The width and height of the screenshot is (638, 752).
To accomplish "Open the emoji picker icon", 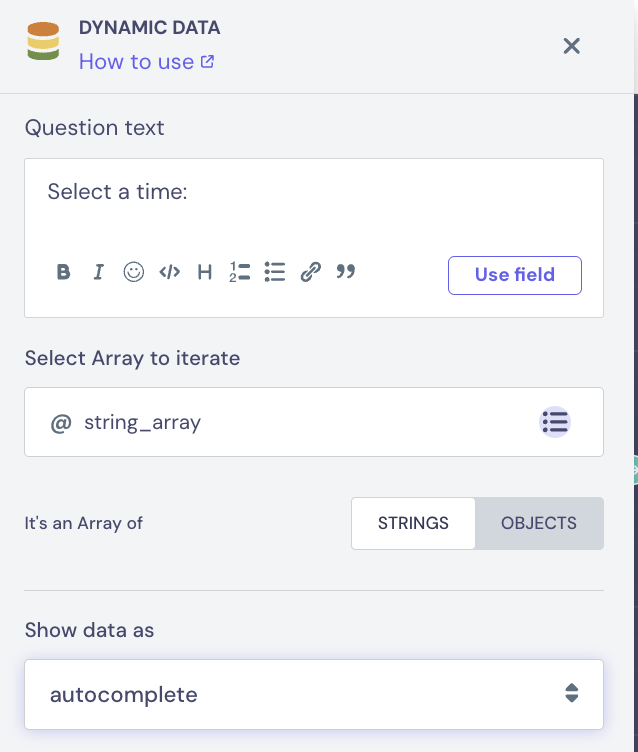I will pyautogui.click(x=133, y=272).
